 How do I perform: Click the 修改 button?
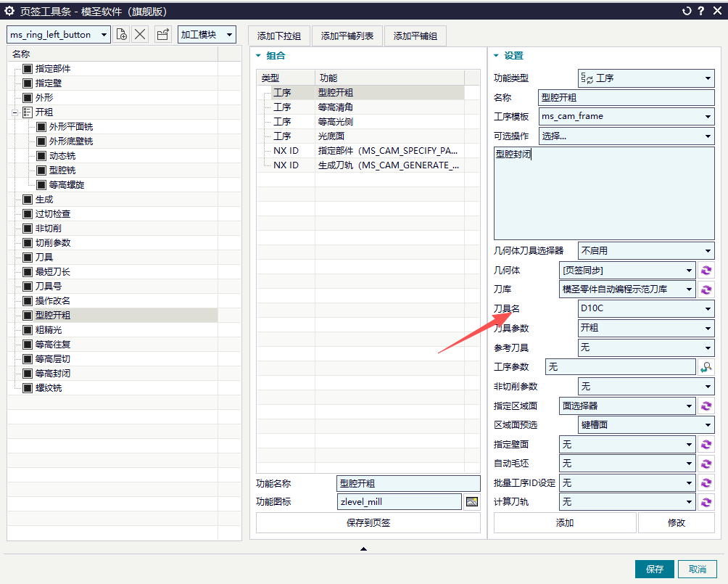click(676, 522)
